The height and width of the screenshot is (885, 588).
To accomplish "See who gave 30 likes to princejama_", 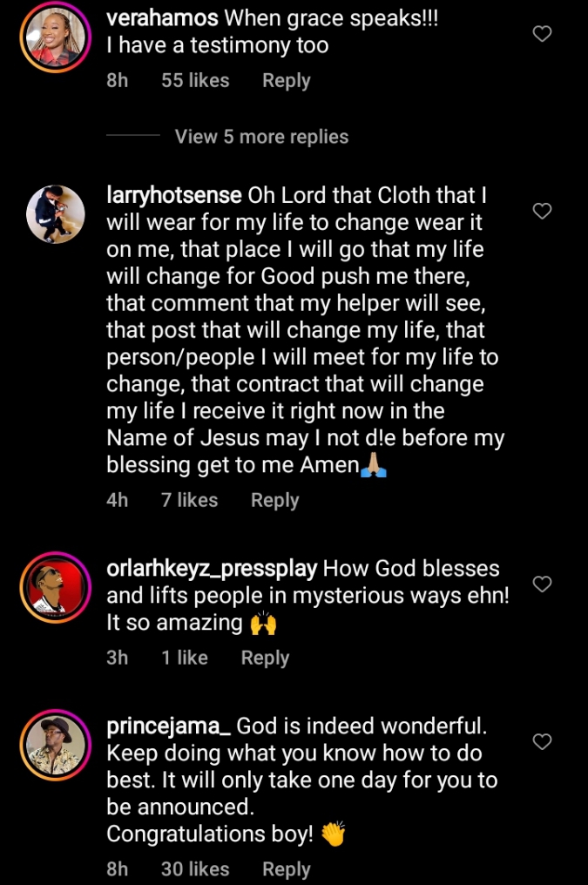I will point(195,869).
